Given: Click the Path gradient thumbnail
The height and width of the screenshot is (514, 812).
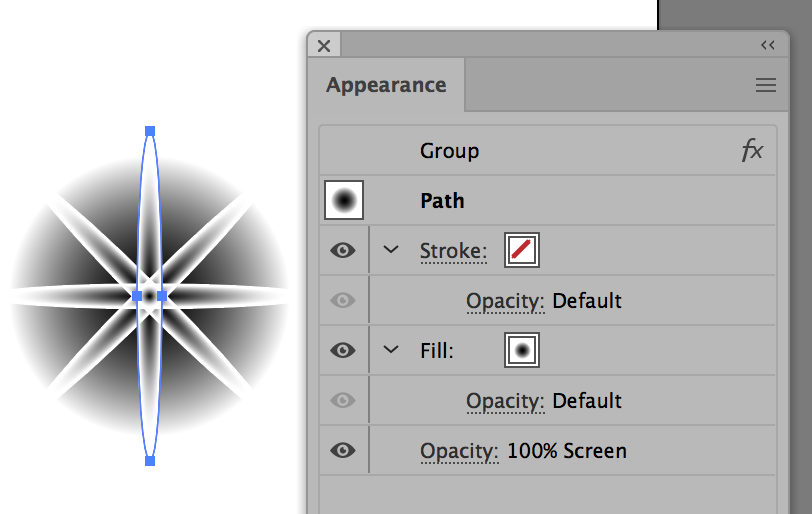Looking at the screenshot, I should [344, 200].
